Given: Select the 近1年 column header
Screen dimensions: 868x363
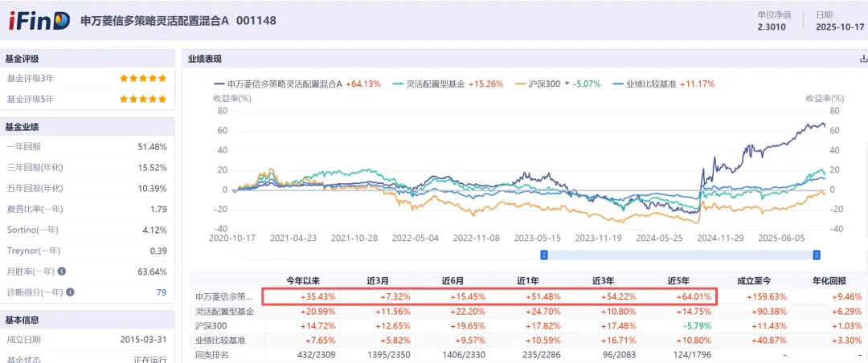Looking at the screenshot, I should [x=529, y=281].
